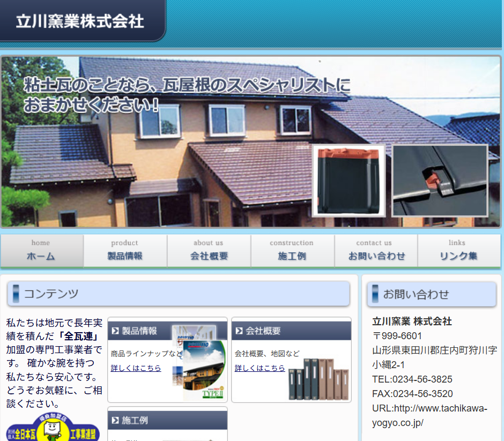Open the ホーム navigation tab

pyautogui.click(x=41, y=250)
